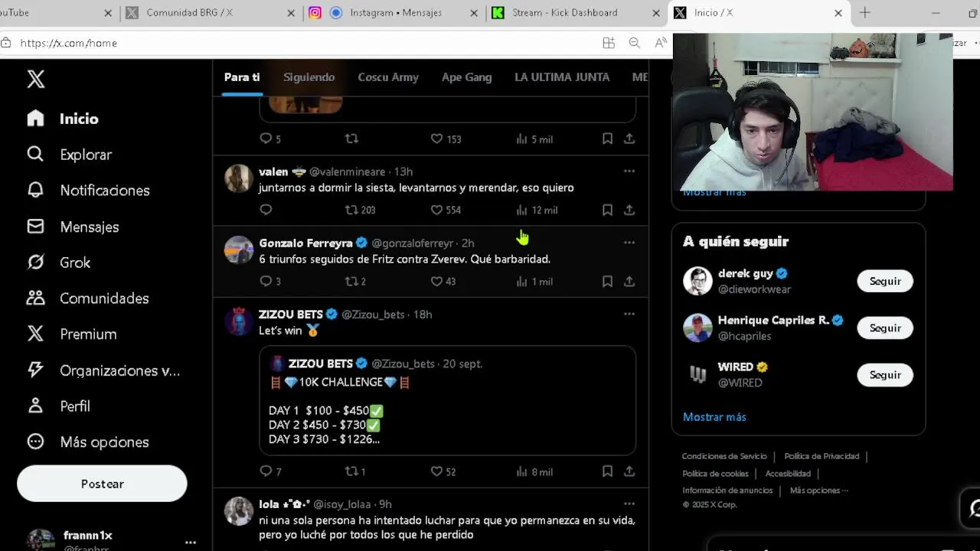The image size is (980, 551).
Task: Switch to the Cosculluela Army tab labeled Coscu Army
Action: click(388, 77)
